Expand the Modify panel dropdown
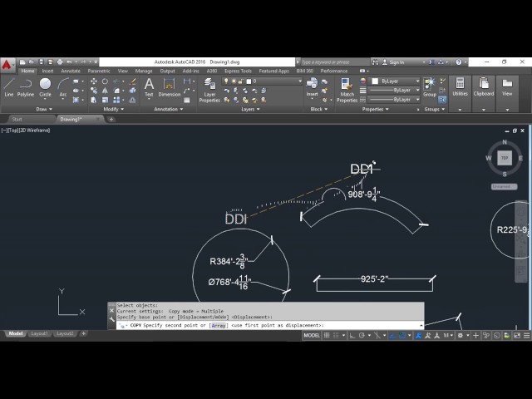This screenshot has height=399, width=532. click(113, 109)
